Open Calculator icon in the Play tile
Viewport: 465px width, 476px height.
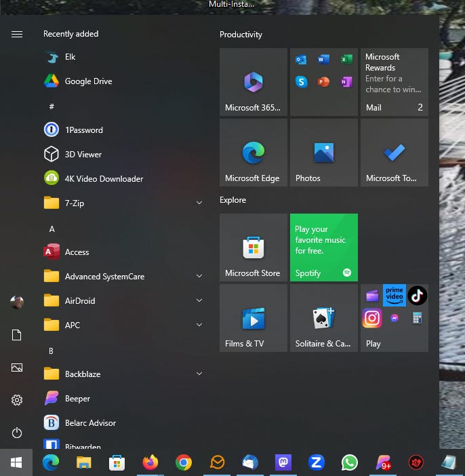point(417,318)
